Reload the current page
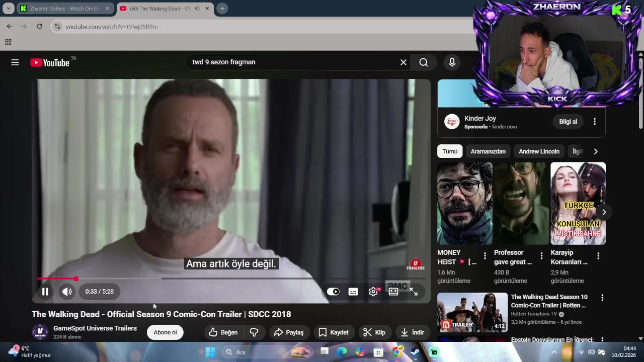 pyautogui.click(x=39, y=26)
